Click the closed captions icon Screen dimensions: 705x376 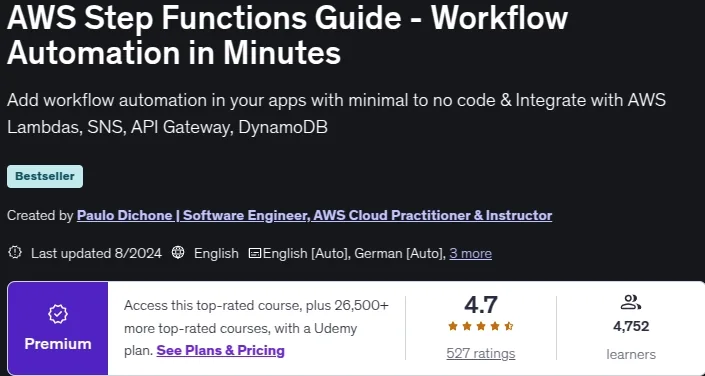click(x=255, y=254)
